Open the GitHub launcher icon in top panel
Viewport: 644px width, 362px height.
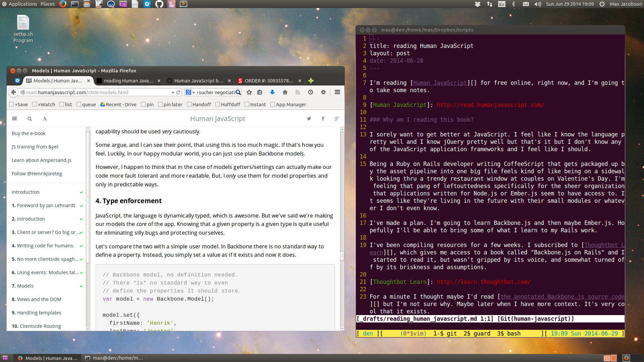[159, 4]
